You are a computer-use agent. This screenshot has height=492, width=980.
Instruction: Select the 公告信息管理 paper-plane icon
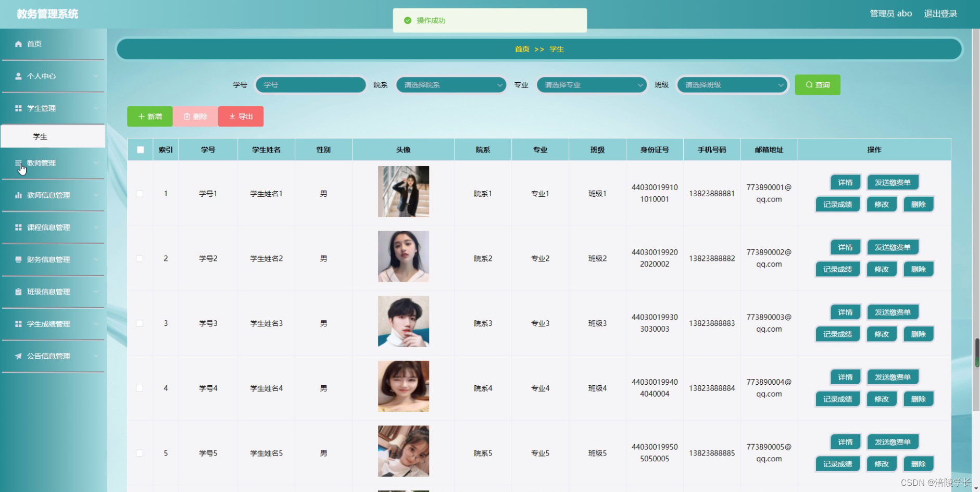pyautogui.click(x=18, y=356)
